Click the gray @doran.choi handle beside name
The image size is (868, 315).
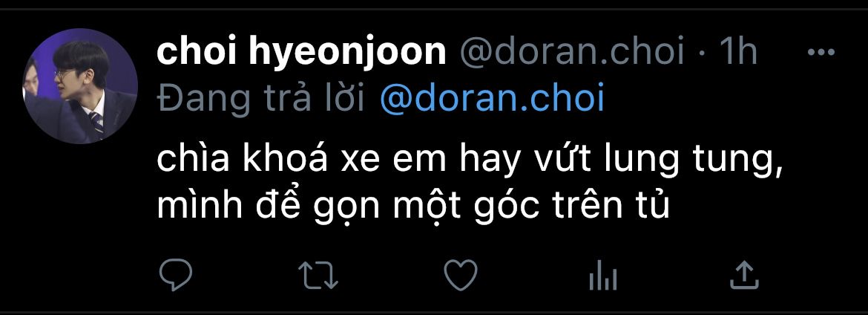(x=572, y=52)
